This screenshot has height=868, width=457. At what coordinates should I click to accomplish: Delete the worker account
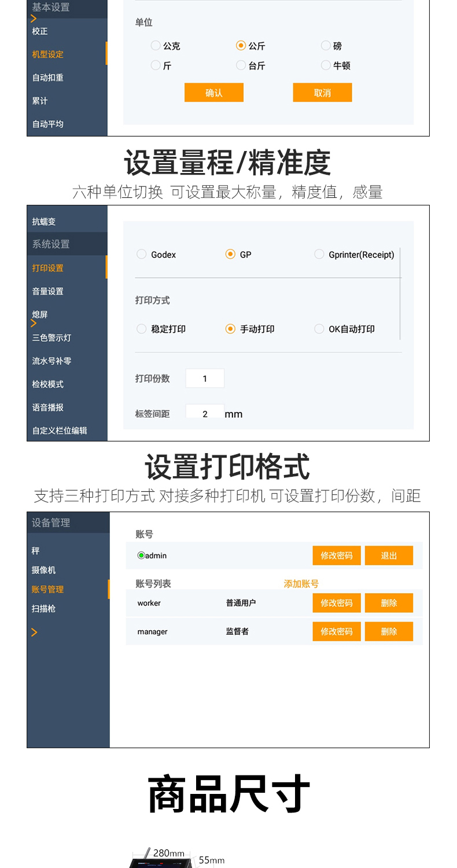389,603
